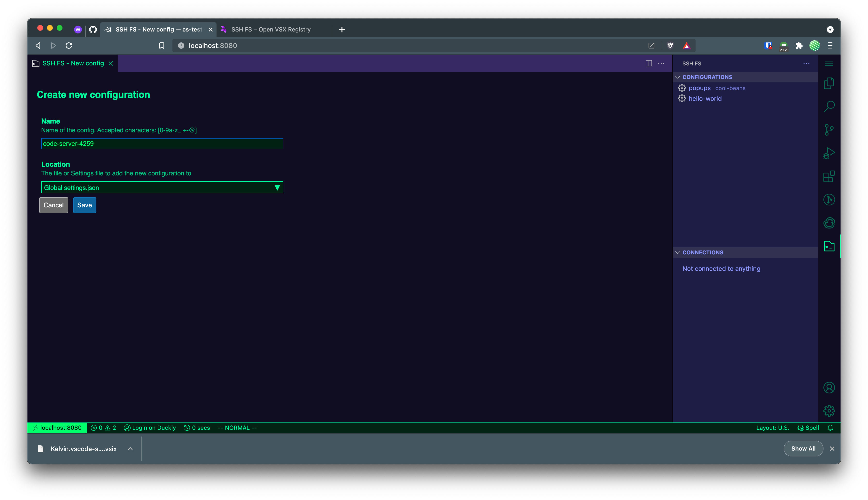The height and width of the screenshot is (500, 868).
Task: Open the Accounts icon in activity bar
Action: tap(829, 387)
